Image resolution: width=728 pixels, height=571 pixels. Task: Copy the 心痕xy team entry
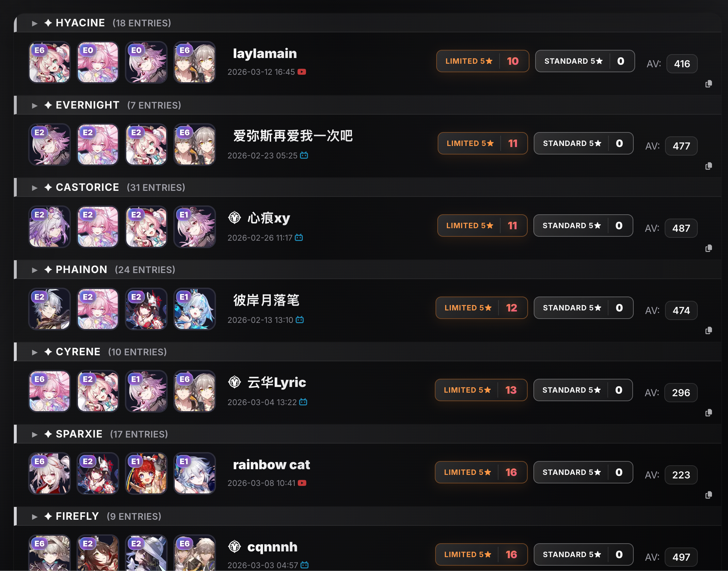click(x=708, y=248)
